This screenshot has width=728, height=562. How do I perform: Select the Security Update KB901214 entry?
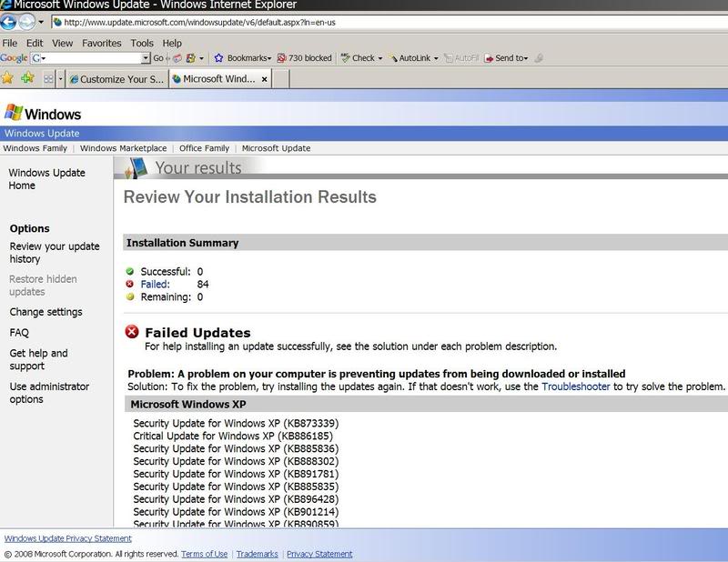pyautogui.click(x=236, y=512)
